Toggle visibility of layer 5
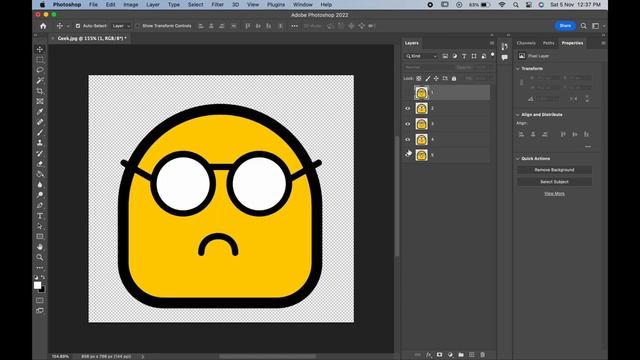 [407, 155]
